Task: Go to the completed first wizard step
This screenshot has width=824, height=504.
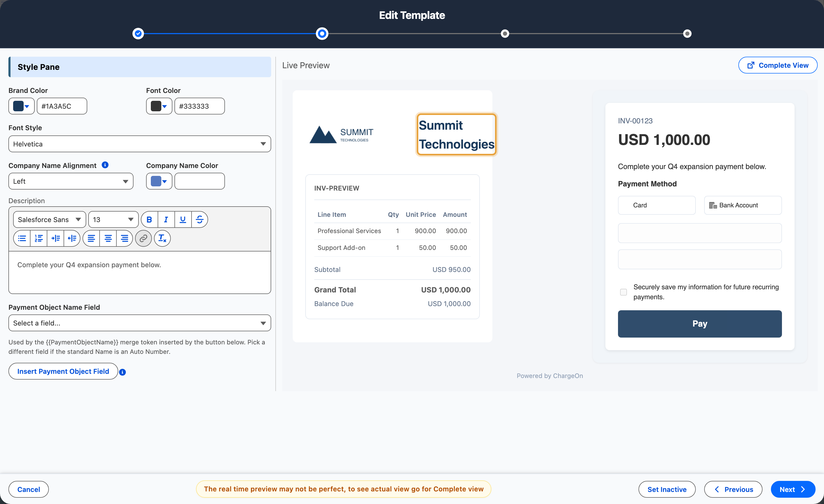Action: pyautogui.click(x=138, y=33)
